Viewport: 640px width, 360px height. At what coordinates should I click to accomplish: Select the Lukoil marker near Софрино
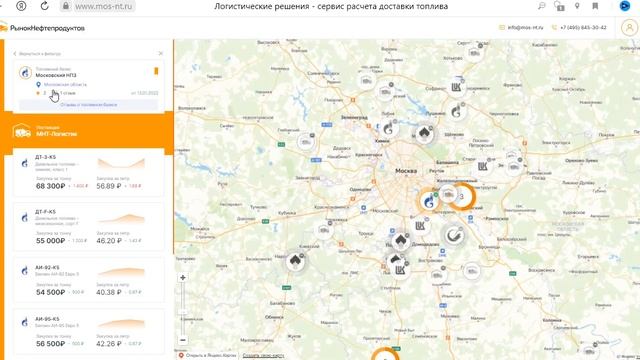tap(456, 87)
